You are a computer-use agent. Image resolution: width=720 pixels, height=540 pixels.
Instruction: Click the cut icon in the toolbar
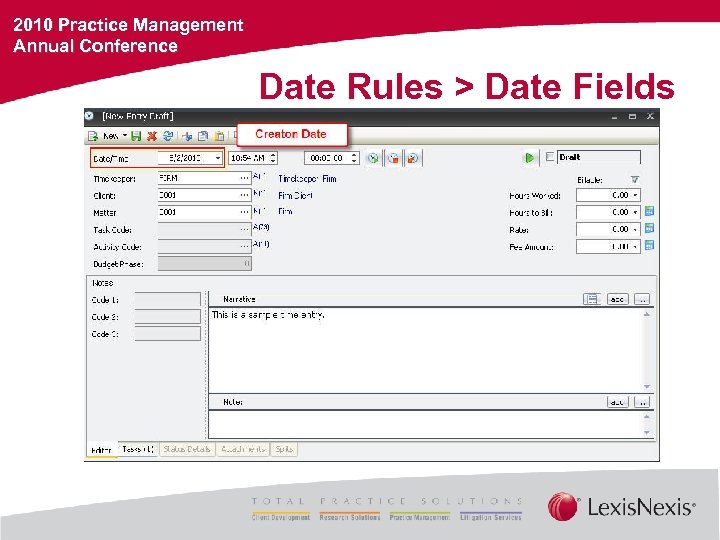tap(187, 136)
